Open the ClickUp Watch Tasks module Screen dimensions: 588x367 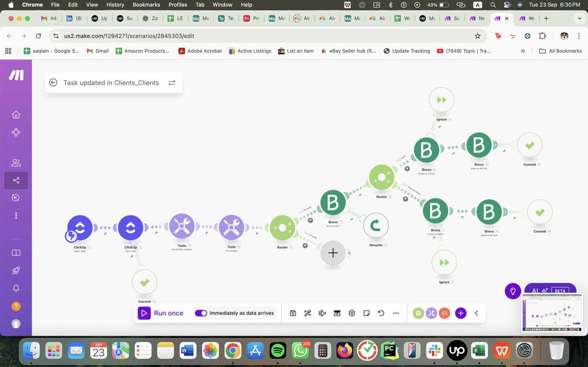80,228
